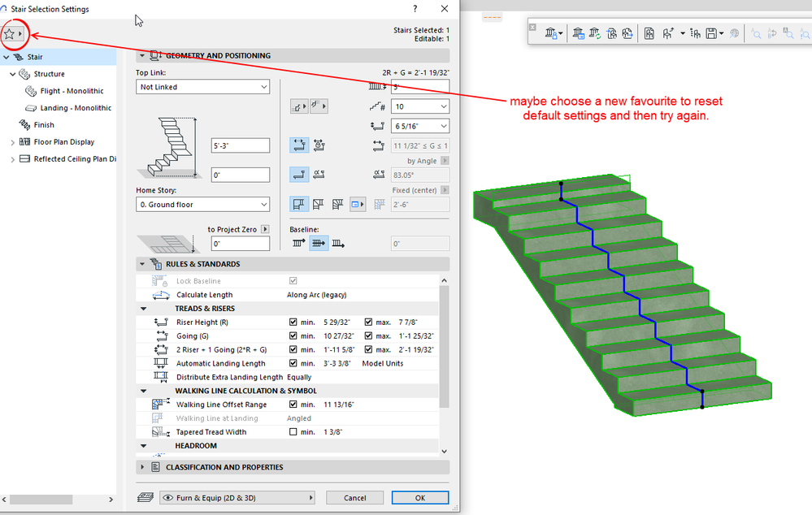Uncheck Going max checkbox

(368, 336)
